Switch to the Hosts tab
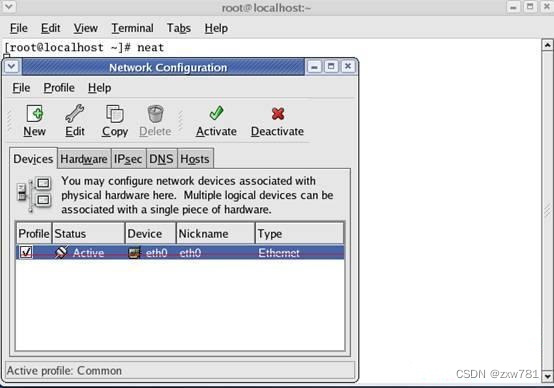Image resolution: width=554 pixels, height=388 pixels. 195,159
